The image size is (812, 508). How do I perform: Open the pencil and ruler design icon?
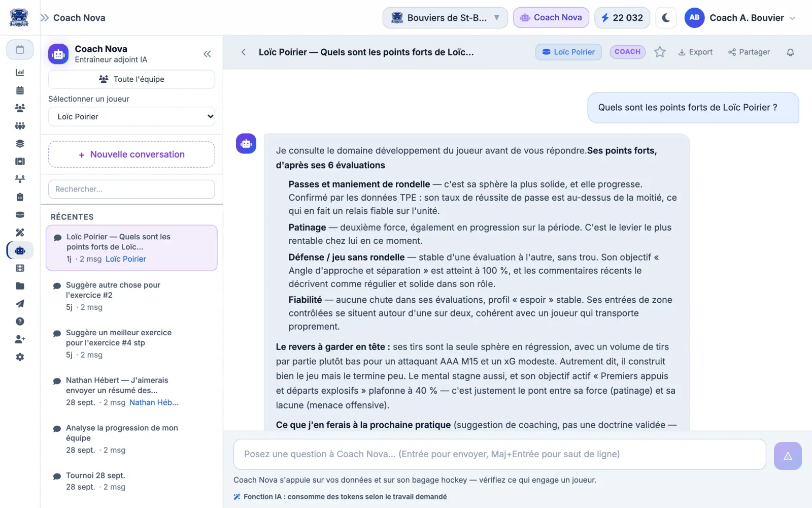20,233
